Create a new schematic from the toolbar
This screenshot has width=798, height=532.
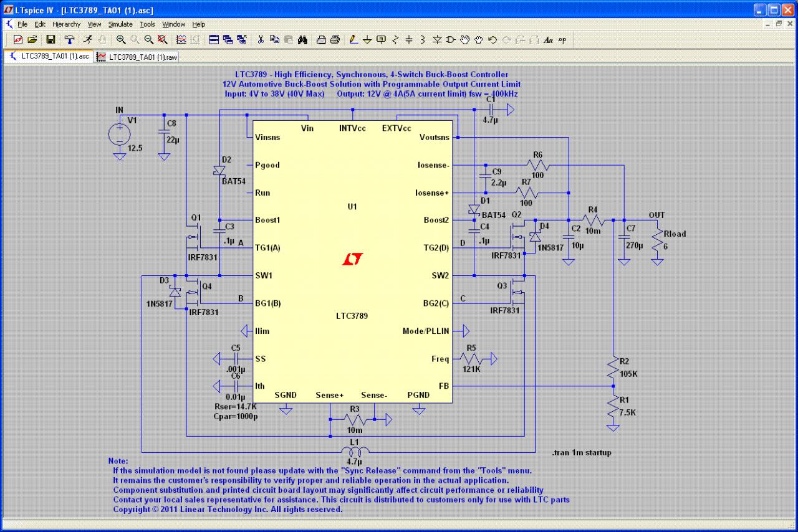pos(18,40)
